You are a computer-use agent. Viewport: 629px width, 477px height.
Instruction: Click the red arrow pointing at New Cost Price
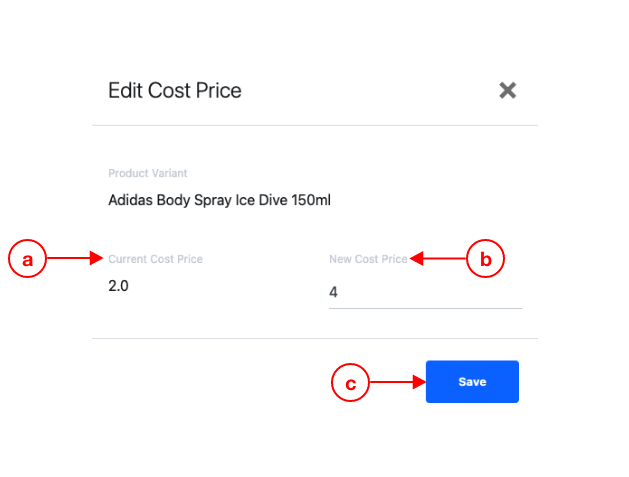pyautogui.click(x=438, y=258)
